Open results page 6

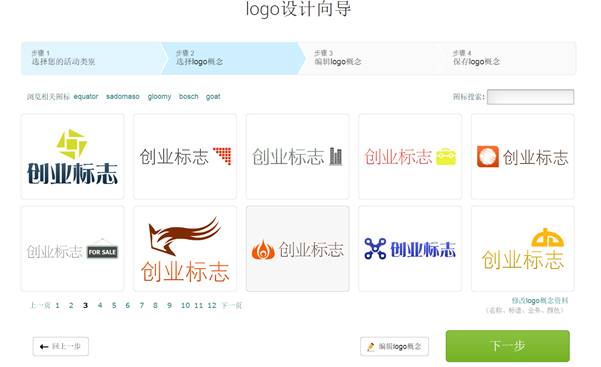[x=128, y=306]
